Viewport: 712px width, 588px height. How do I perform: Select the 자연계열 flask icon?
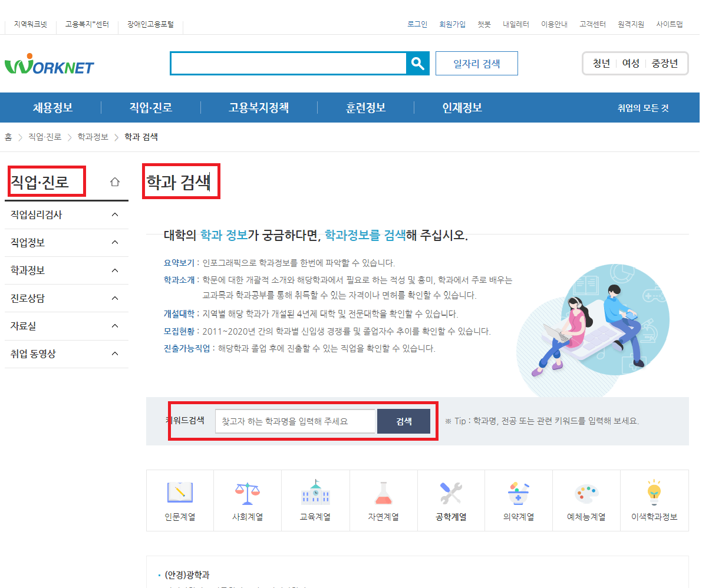383,500
